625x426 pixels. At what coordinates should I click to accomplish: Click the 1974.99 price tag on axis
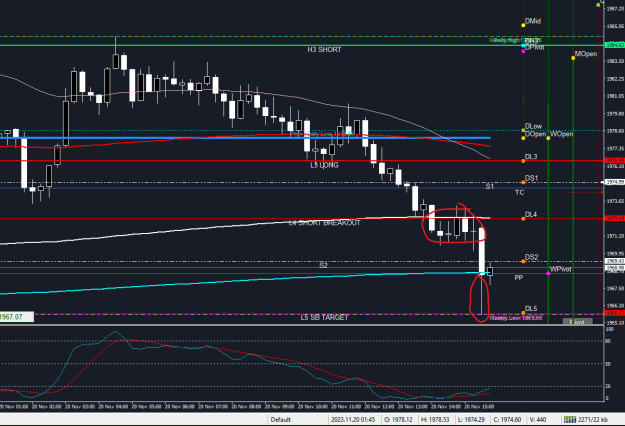[x=615, y=182]
